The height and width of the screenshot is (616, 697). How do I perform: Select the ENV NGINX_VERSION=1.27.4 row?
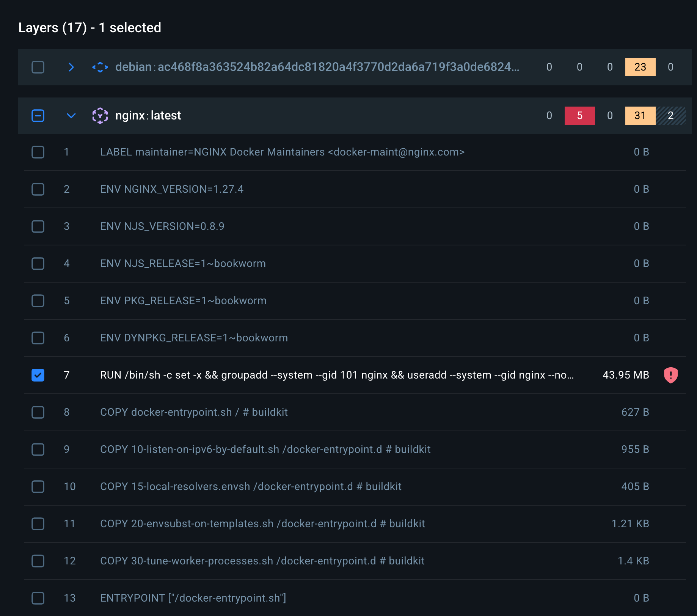pyautogui.click(x=355, y=189)
